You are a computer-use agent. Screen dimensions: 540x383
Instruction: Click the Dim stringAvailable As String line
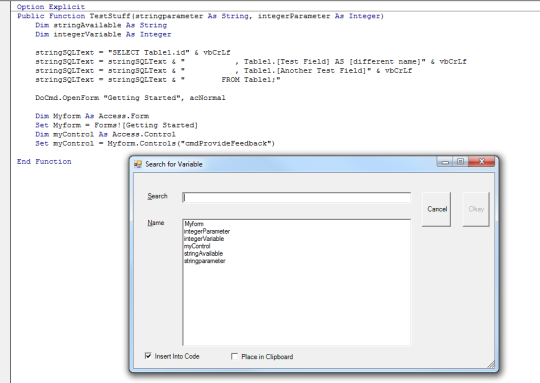(101, 25)
